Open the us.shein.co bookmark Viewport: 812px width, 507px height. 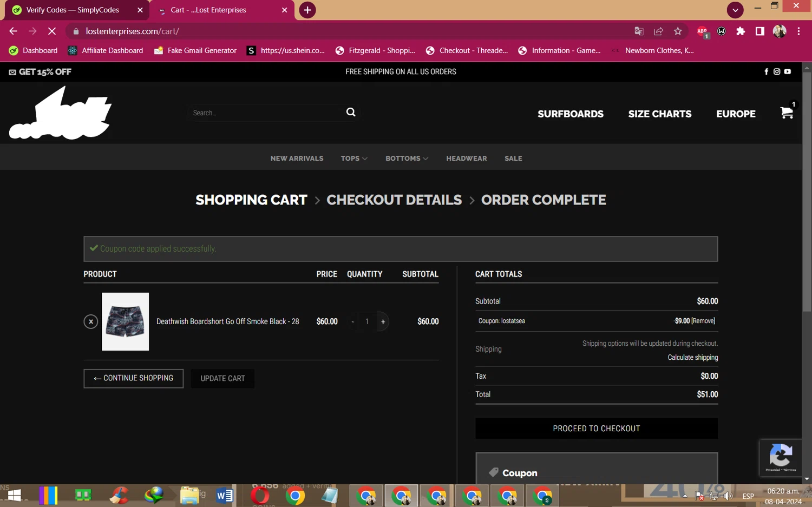286,50
